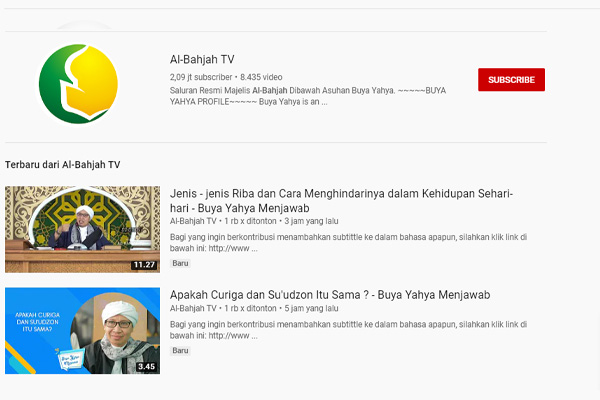The height and width of the screenshot is (400, 600).
Task: Open video title 'Jenis - jenis Riba dan Cara Menghindarinya'
Action: click(x=341, y=201)
